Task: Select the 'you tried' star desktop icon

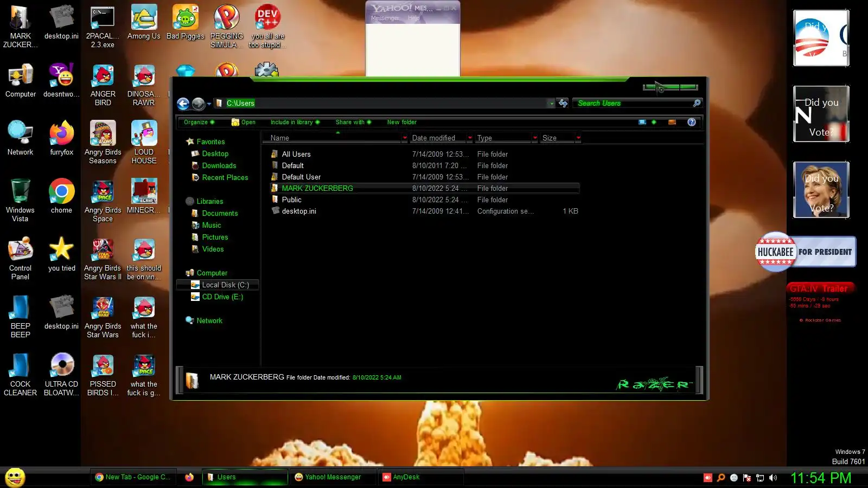Action: 61,255
